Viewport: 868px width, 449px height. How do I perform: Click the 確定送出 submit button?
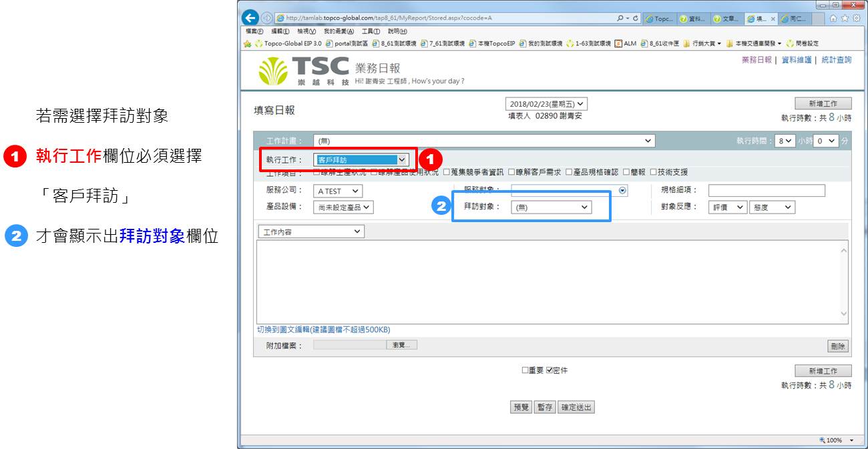point(576,407)
